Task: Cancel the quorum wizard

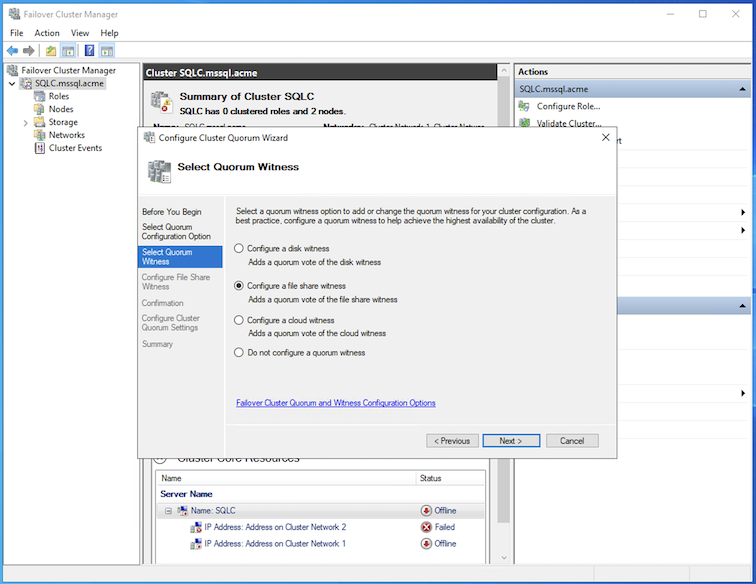Action: coord(572,441)
